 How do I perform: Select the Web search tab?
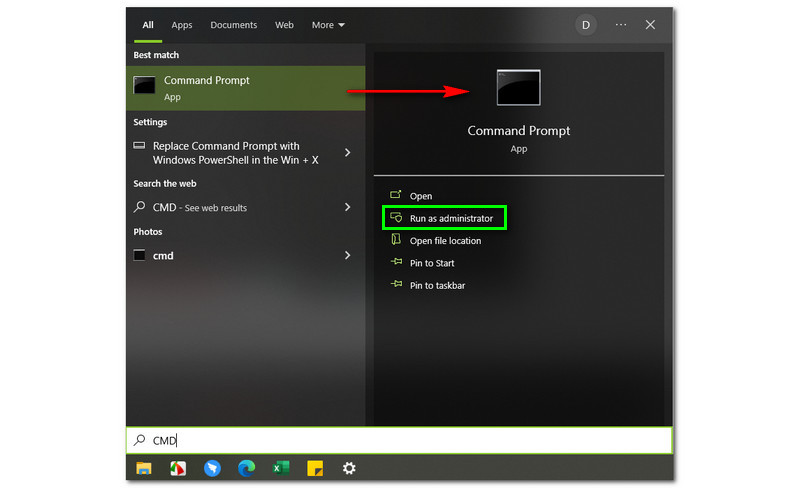pyautogui.click(x=284, y=25)
